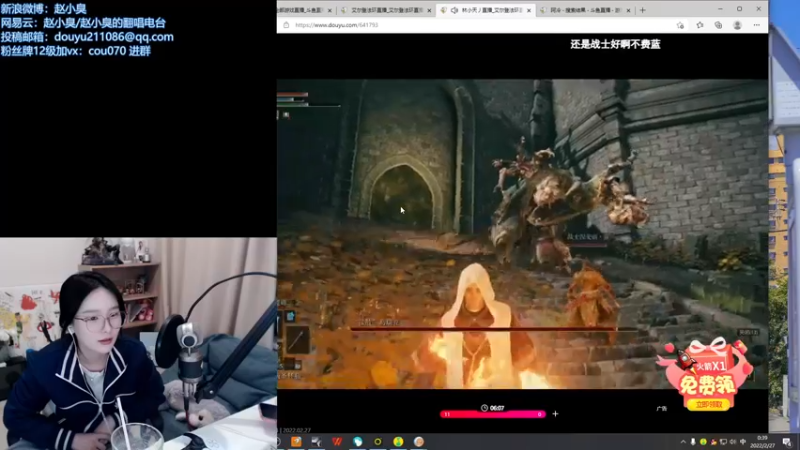The width and height of the screenshot is (800, 450).
Task: Click the pink countdown progress bar
Action: 493,414
